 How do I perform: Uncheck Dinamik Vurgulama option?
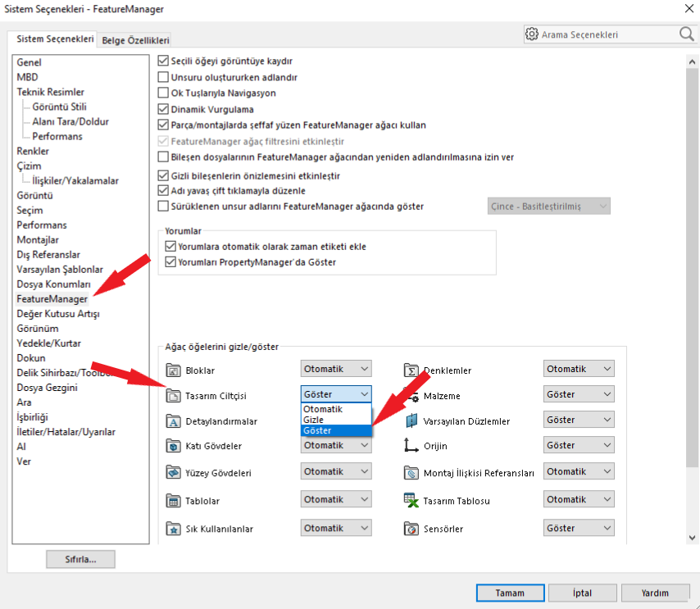click(x=163, y=109)
